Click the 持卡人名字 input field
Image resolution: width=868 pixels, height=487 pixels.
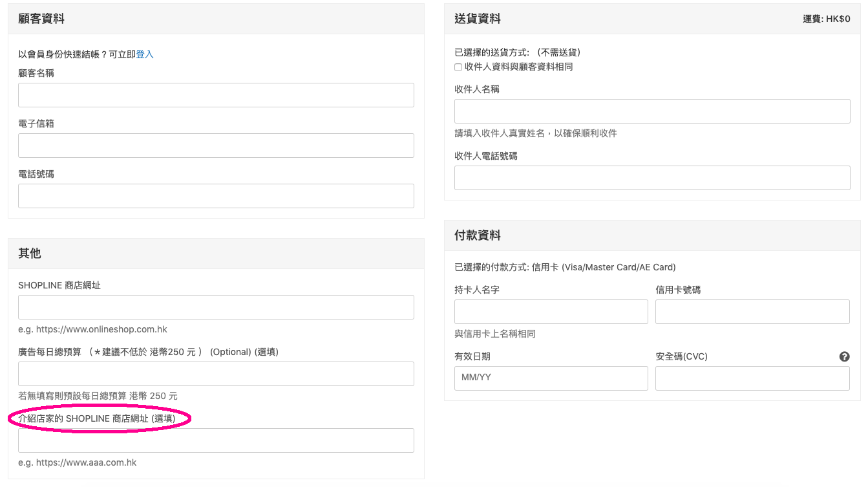coord(551,312)
